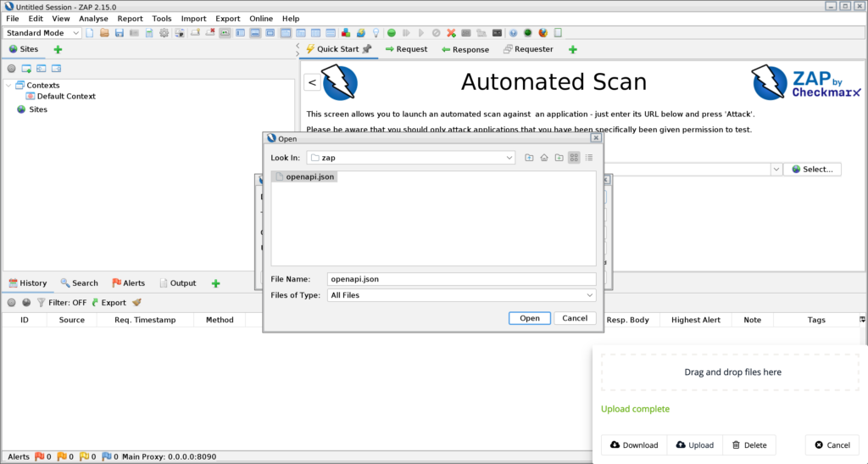Click the drag and drop files area
This screenshot has width=868, height=464.
[x=730, y=372]
